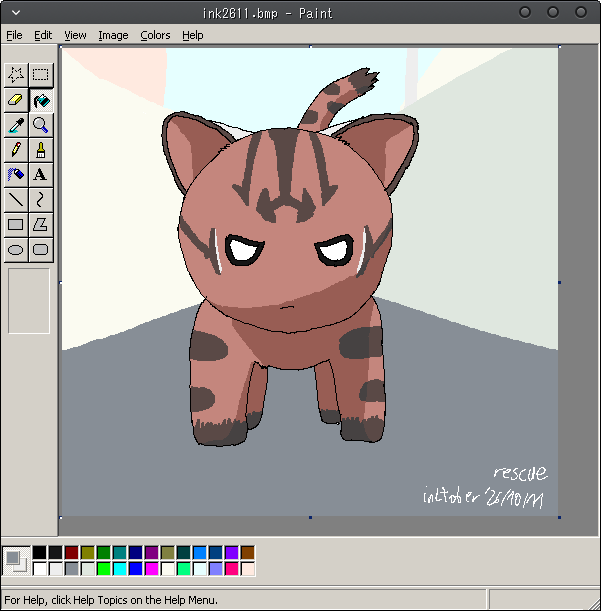Click the ink2611.bmp - Paint title text
Screen dimensions: 601x611
(267, 13)
